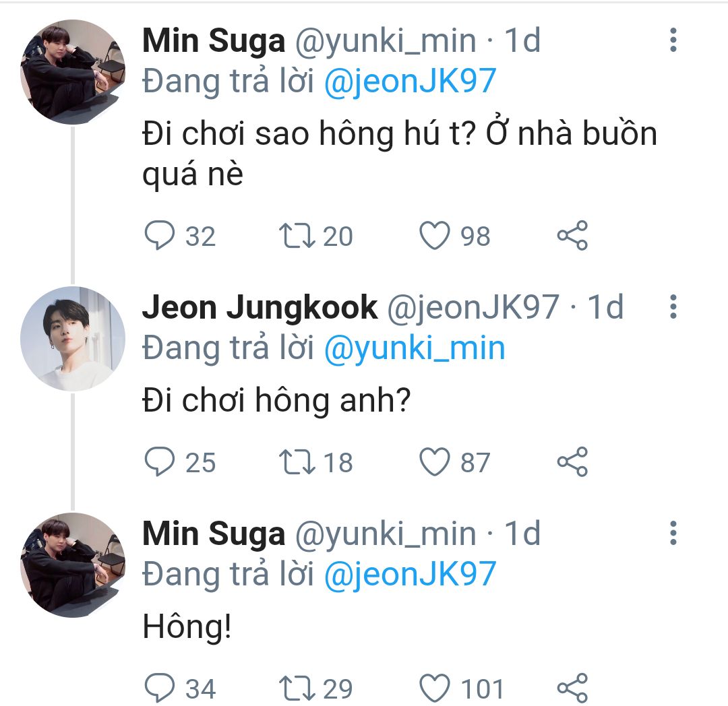
Task: Share Jeon Jungkook's tweet
Action: tap(572, 463)
